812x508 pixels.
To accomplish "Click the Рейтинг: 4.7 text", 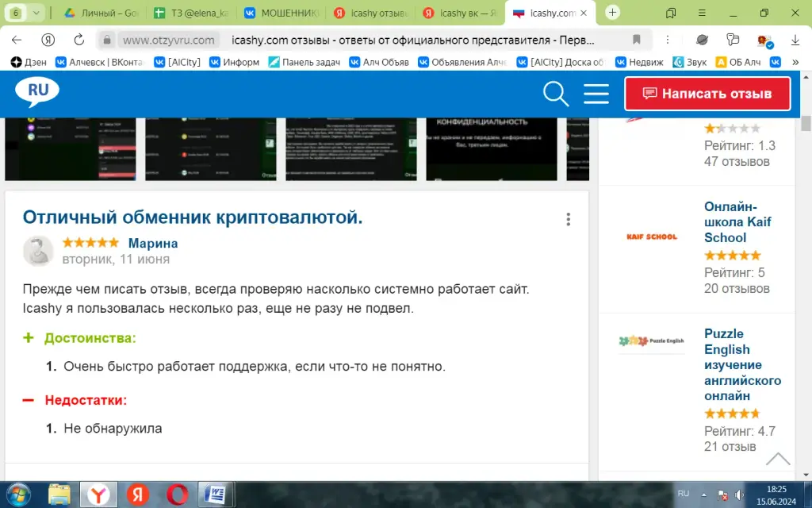I will point(740,431).
